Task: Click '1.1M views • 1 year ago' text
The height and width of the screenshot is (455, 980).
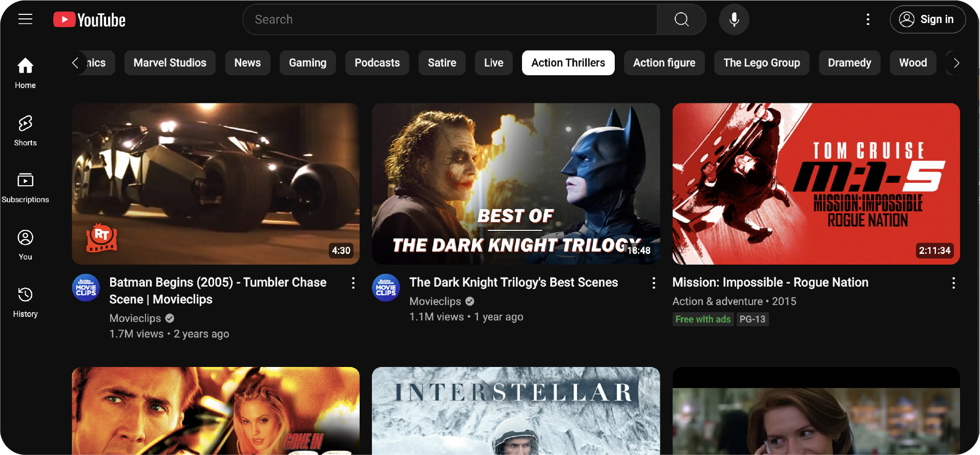Action: 466,317
